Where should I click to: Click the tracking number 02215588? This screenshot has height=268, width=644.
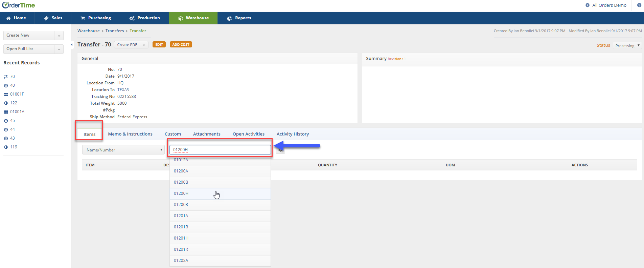tap(127, 97)
